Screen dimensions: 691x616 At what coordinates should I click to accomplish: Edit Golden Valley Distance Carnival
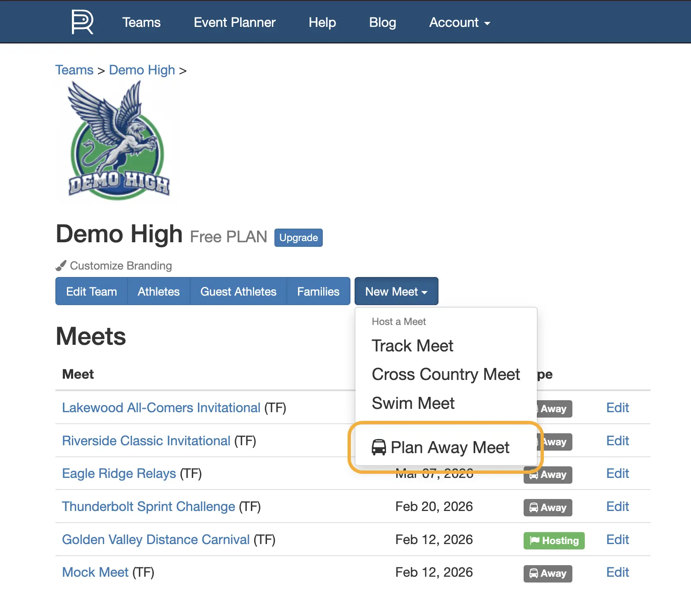tap(617, 540)
